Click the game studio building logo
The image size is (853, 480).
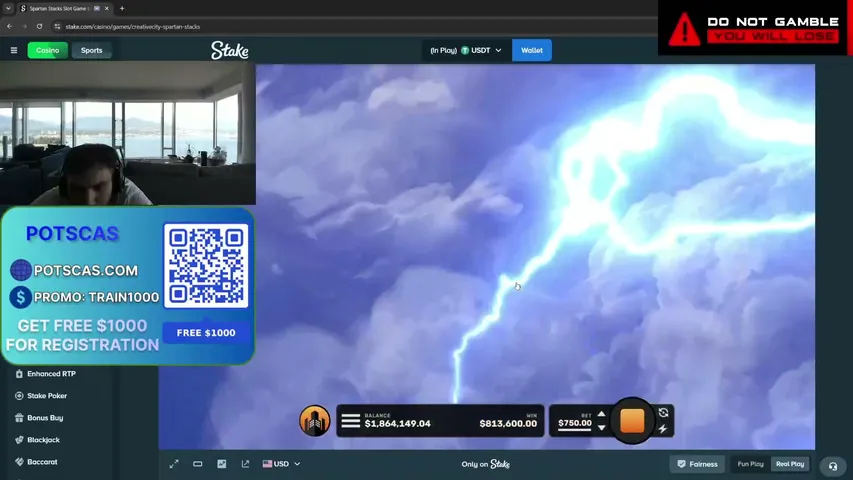click(314, 421)
